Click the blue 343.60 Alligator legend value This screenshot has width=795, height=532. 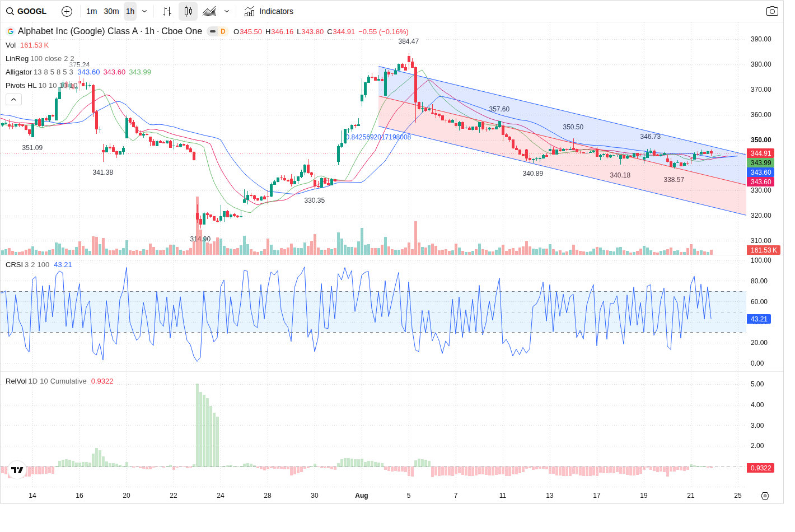(88, 72)
